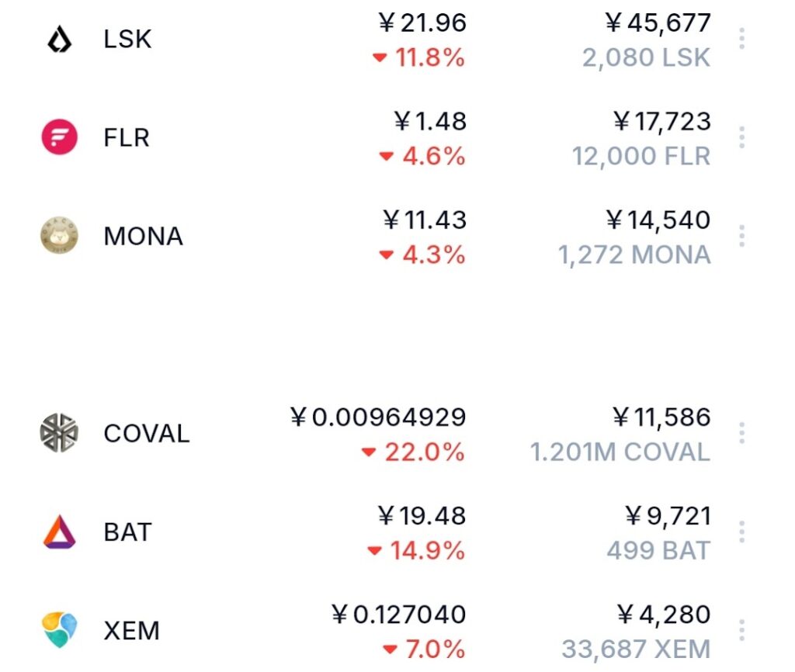Image resolution: width=795 pixels, height=672 pixels.
Task: Click the COVAL price ¥0.00964929
Action: click(377, 417)
